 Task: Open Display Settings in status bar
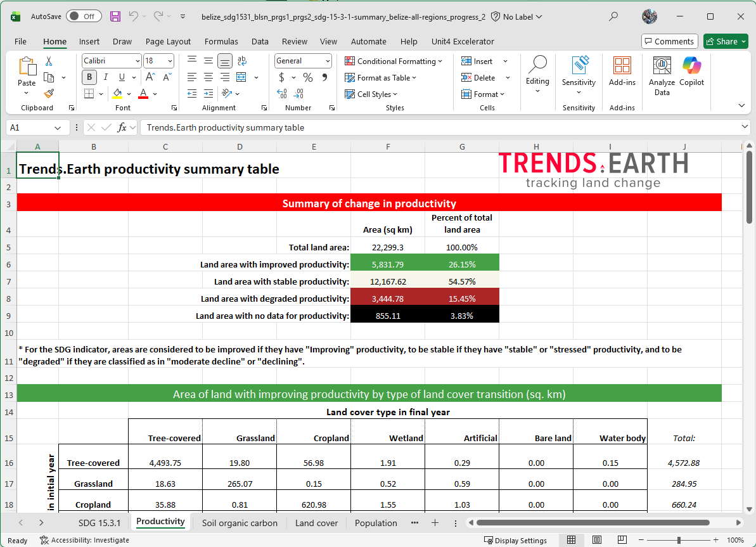[515, 540]
